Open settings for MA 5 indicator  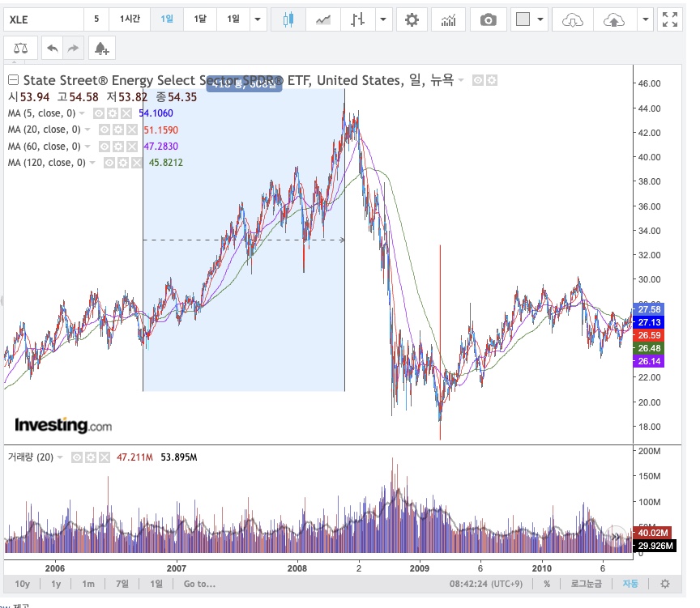[113, 113]
